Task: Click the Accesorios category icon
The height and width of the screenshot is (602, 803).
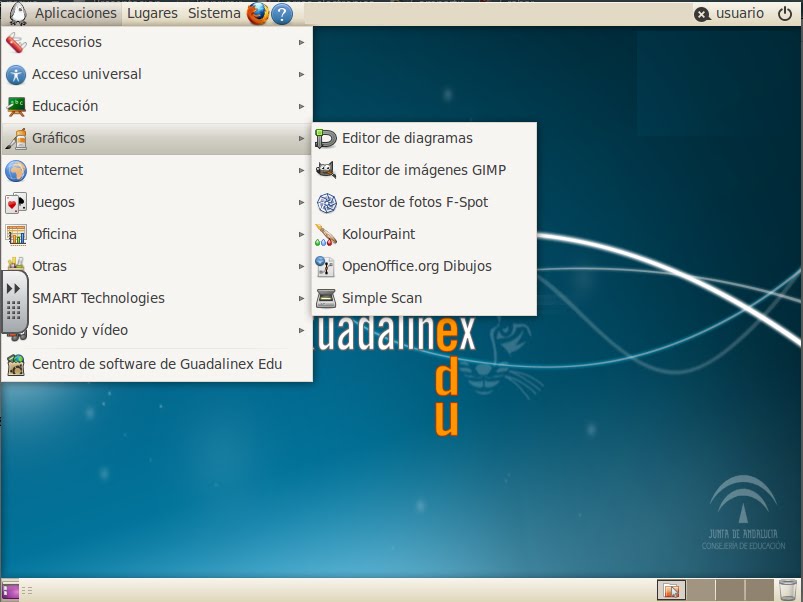Action: 16,42
